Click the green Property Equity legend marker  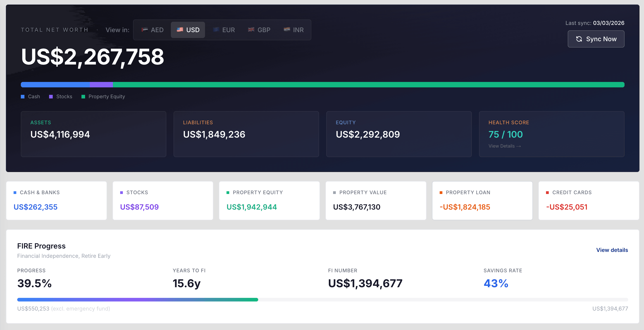coord(83,97)
